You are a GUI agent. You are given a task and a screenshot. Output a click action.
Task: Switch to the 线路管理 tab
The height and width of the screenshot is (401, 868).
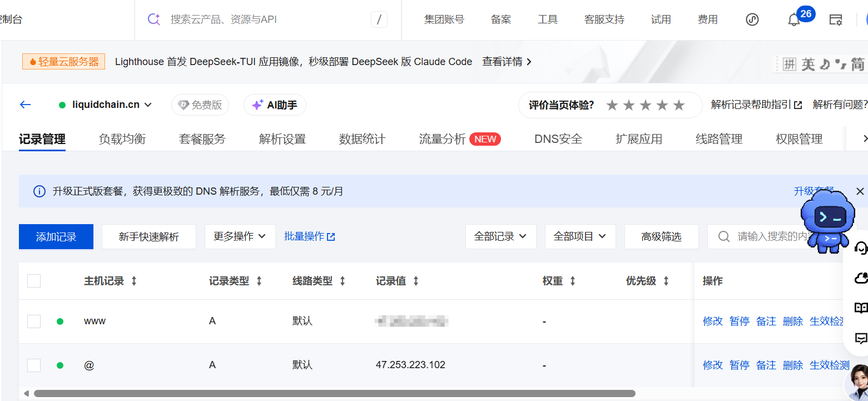[719, 138]
